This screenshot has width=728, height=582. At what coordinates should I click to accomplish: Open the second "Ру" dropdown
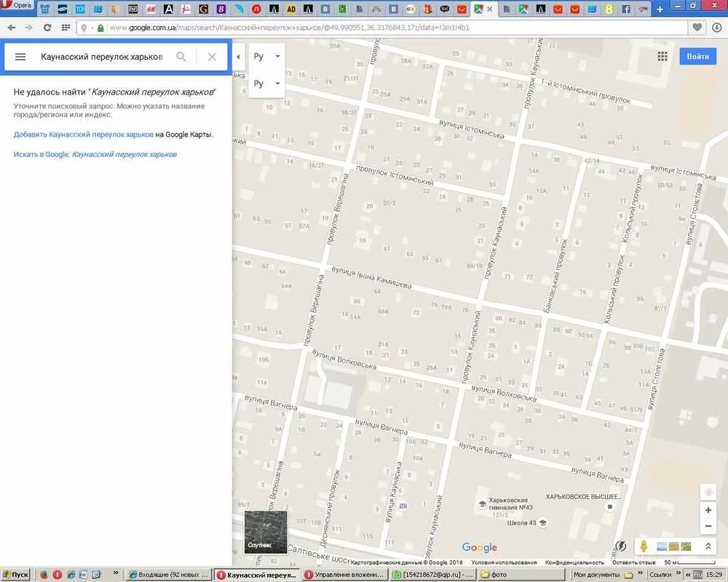coord(266,84)
